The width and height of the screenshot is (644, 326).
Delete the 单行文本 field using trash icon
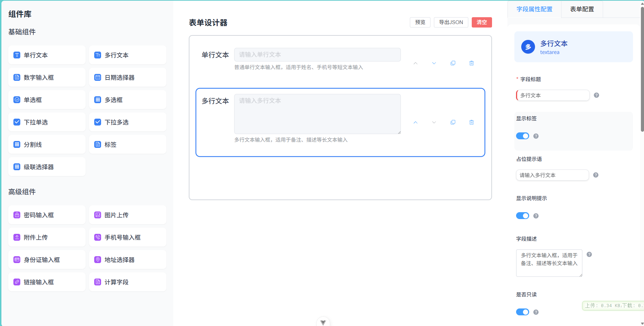click(x=471, y=63)
